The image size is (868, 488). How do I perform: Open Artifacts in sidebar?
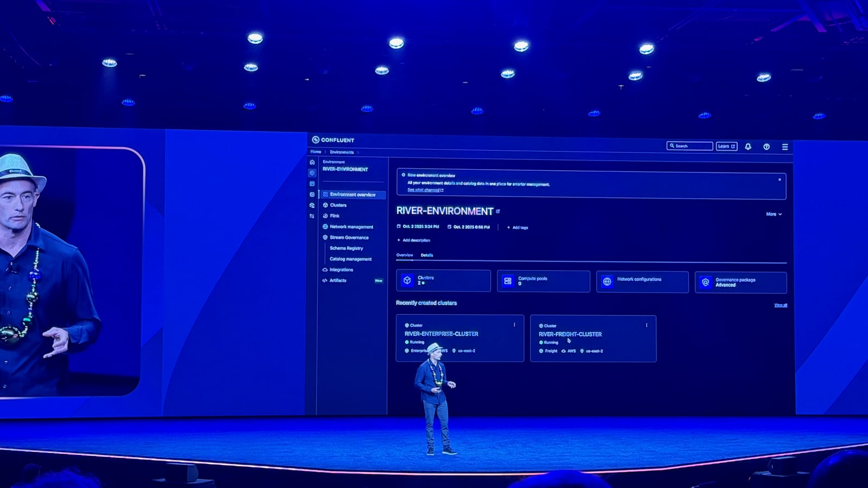click(x=338, y=280)
